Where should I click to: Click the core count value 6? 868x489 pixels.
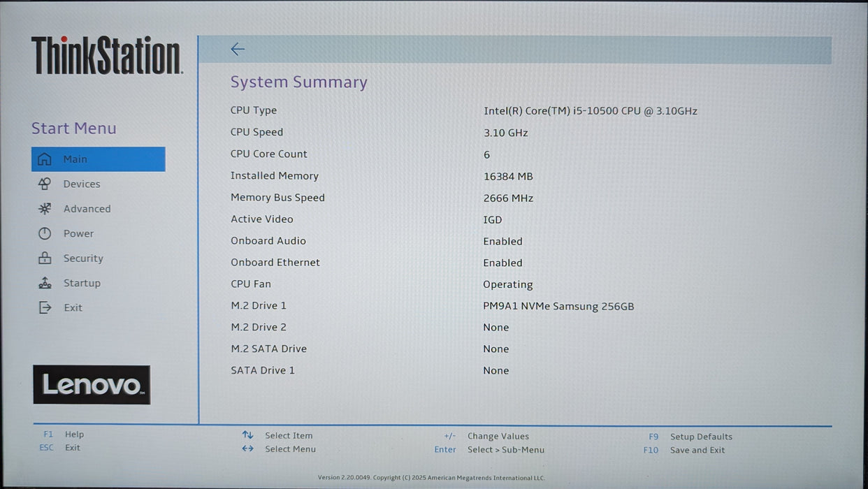(x=487, y=154)
